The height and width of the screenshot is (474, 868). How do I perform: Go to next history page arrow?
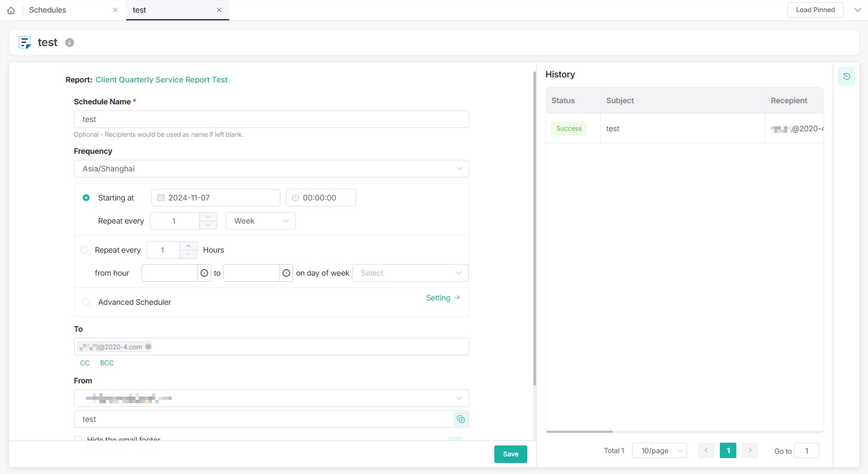click(x=749, y=450)
